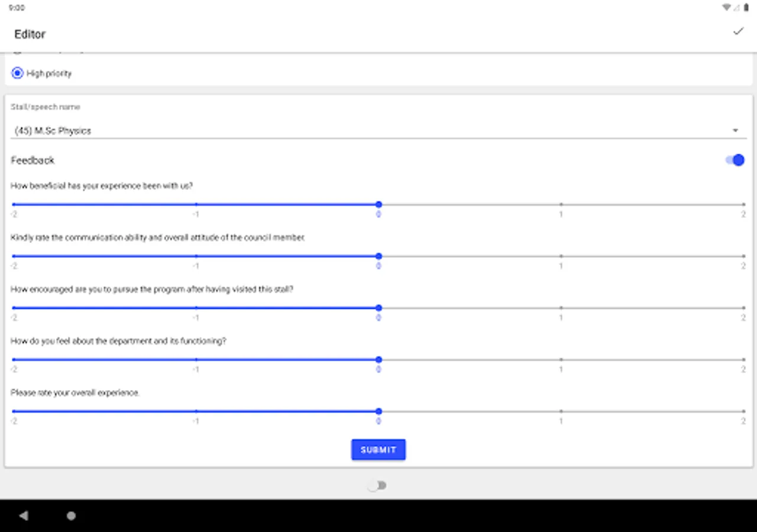The image size is (757, 532).
Task: Tap the Editor title text
Action: 30,34
